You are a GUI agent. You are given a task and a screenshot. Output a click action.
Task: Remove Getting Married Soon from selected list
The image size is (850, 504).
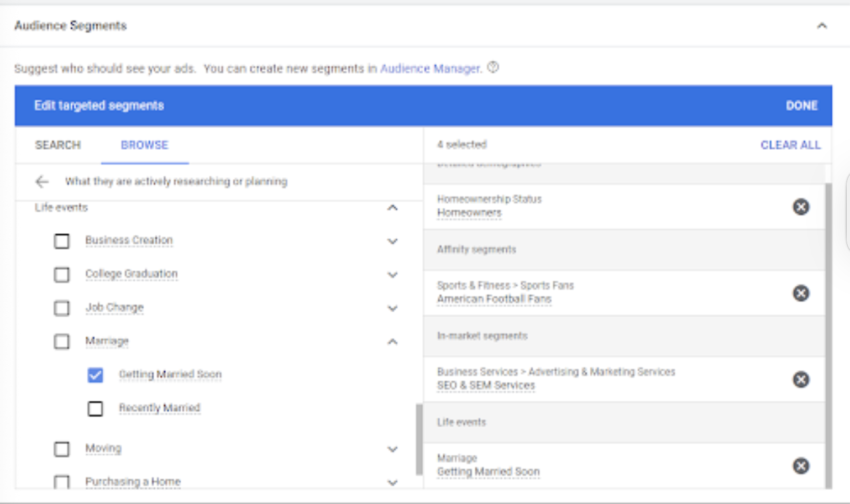coord(801,466)
